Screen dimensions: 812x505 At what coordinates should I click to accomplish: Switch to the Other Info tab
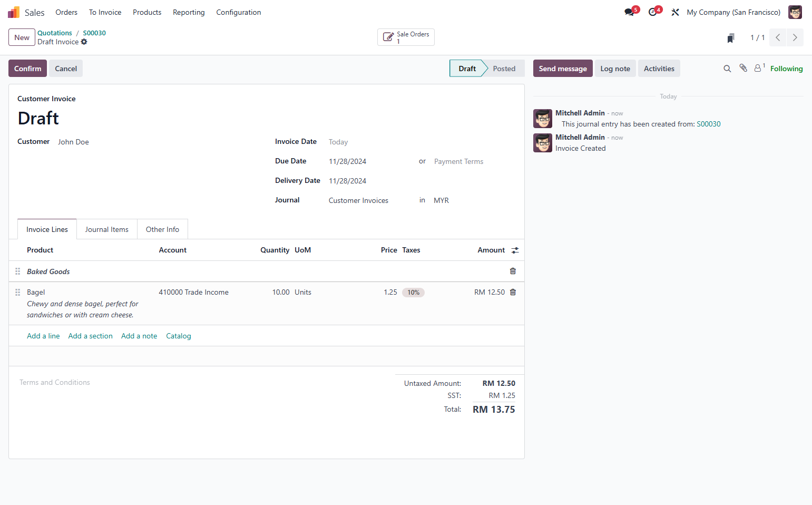pos(162,229)
